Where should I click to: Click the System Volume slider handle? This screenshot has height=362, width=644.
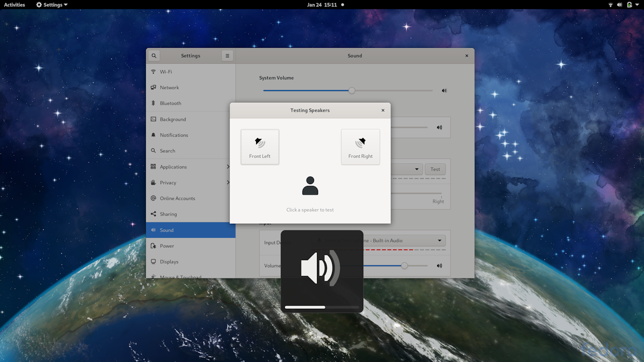click(x=352, y=90)
